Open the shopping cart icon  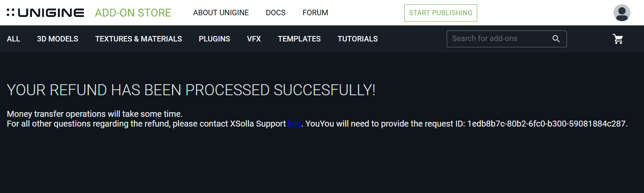coord(618,39)
